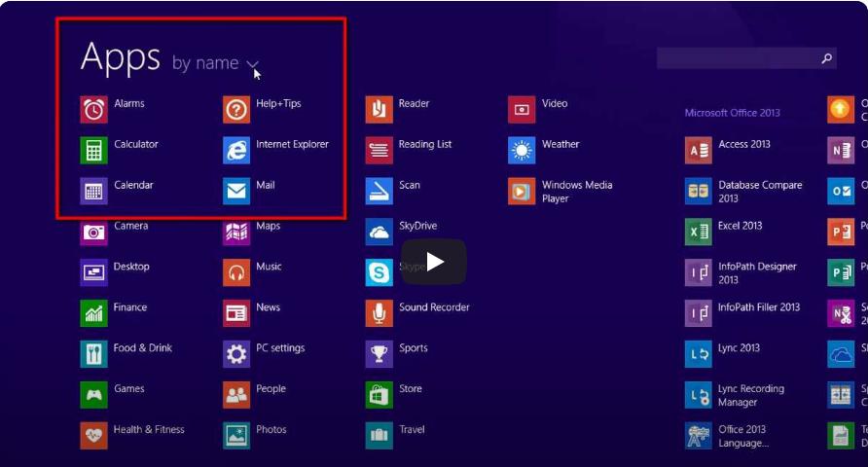Open the Alarms app icon
868x467 pixels.
(93, 110)
